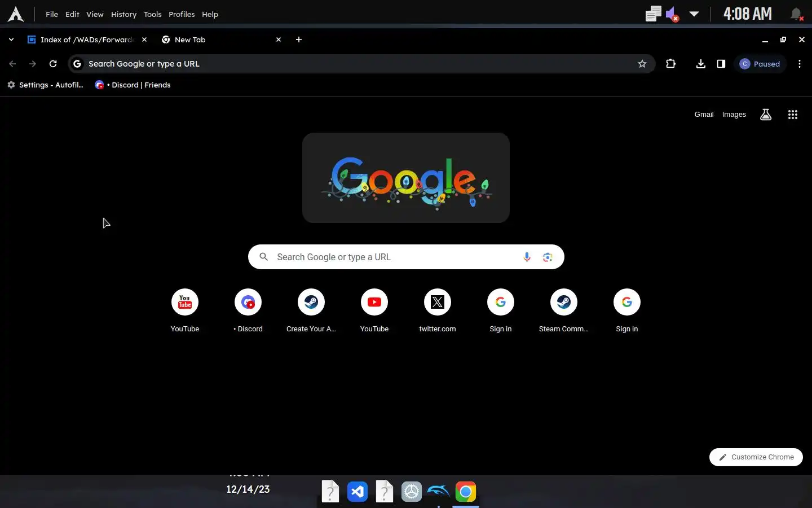Image resolution: width=812 pixels, height=508 pixels.
Task: Open the Steam Comm... shortcut tile
Action: click(564, 311)
